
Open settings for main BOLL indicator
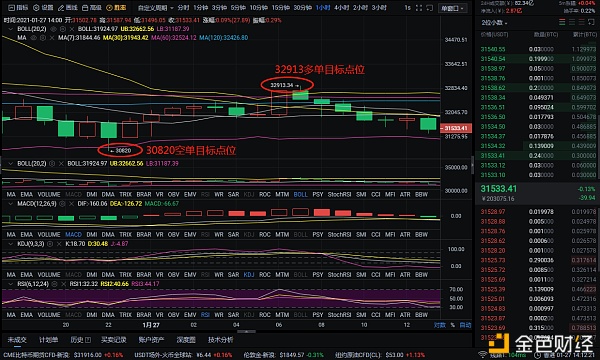(63, 29)
